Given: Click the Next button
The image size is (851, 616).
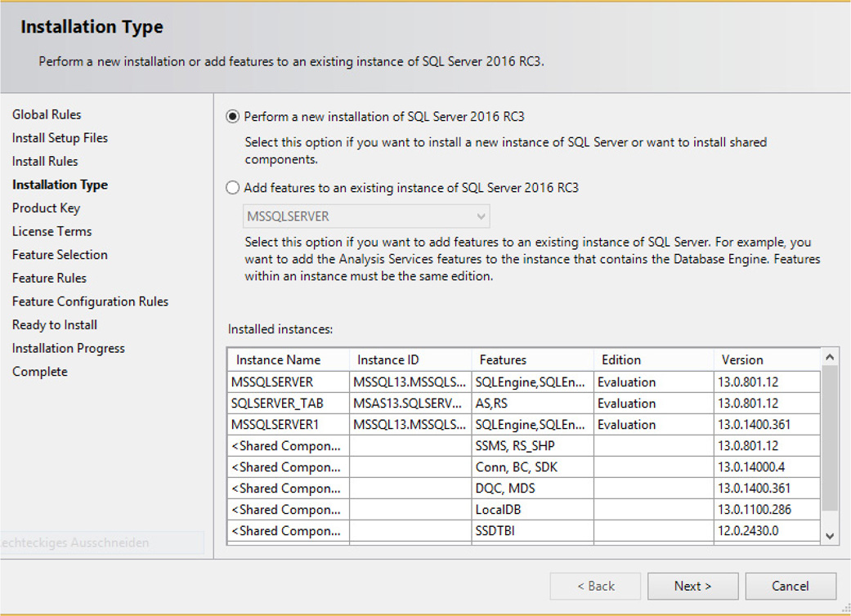Looking at the screenshot, I should [692, 586].
